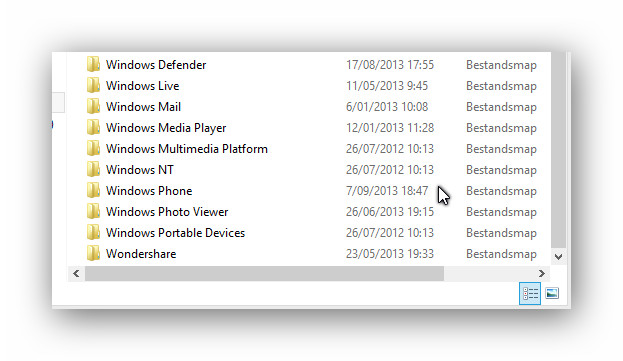Image resolution: width=623 pixels, height=361 pixels.
Task: Switch to large thumbnails view icon
Action: 552,293
